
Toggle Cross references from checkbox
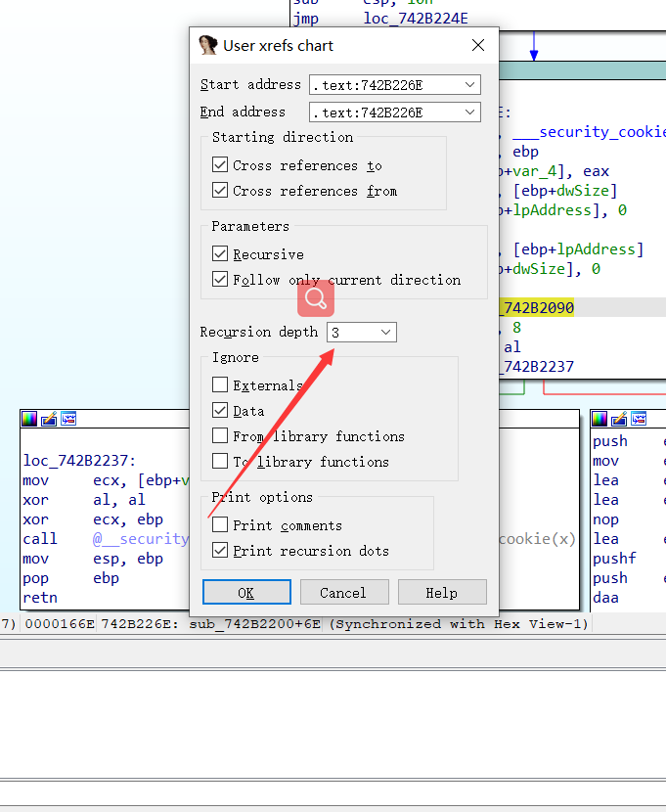(220, 190)
